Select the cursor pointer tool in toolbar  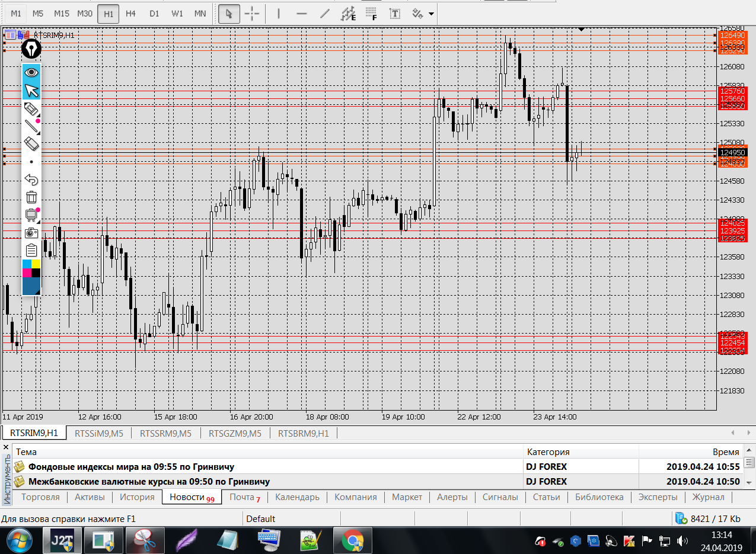229,13
